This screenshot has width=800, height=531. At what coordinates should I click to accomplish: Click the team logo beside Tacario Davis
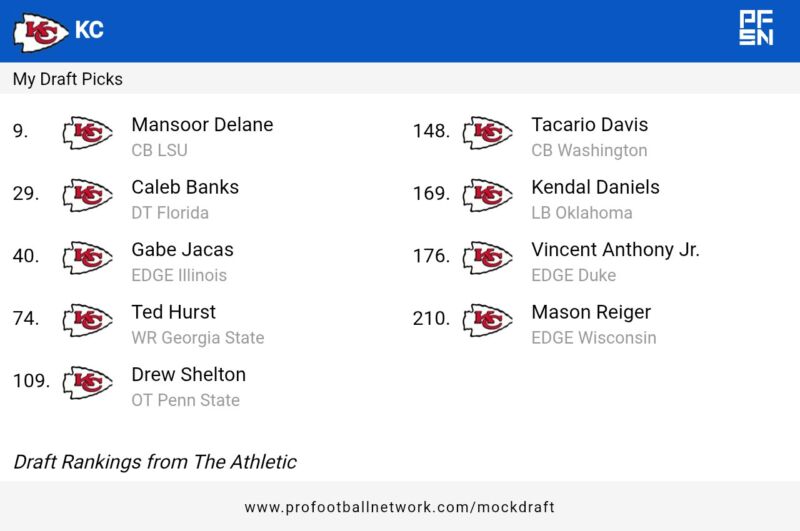(487, 133)
